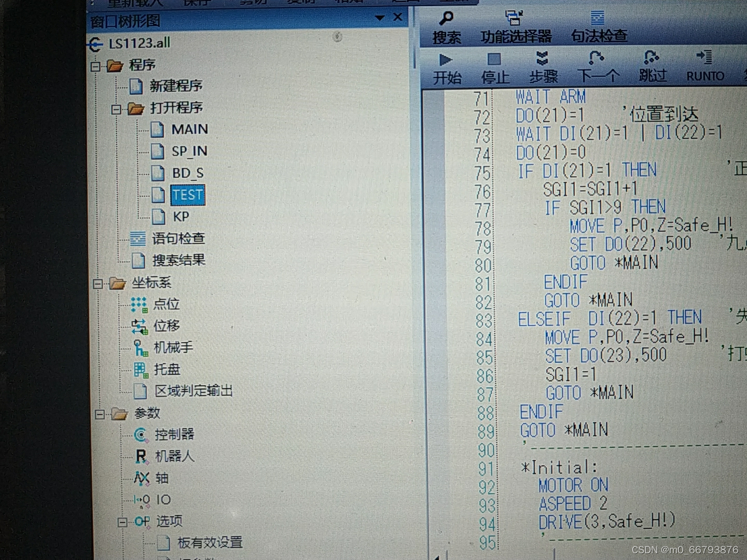Select the TEST program file
Image resolution: width=747 pixels, height=560 pixels.
[x=188, y=194]
